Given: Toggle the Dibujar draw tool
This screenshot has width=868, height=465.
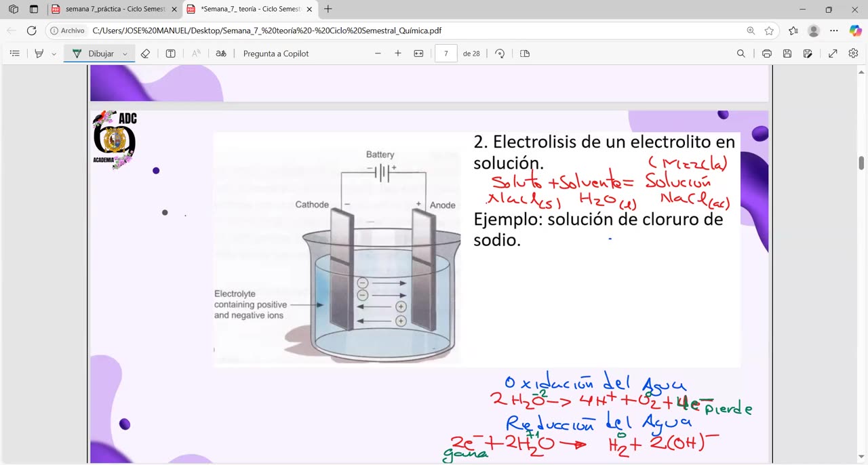Looking at the screenshot, I should [94, 54].
